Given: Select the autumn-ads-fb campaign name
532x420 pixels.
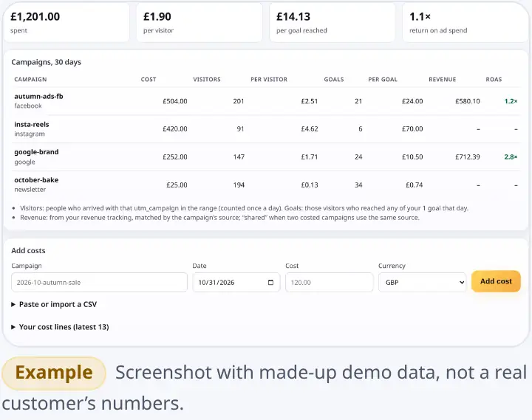Looking at the screenshot, I should (38, 96).
